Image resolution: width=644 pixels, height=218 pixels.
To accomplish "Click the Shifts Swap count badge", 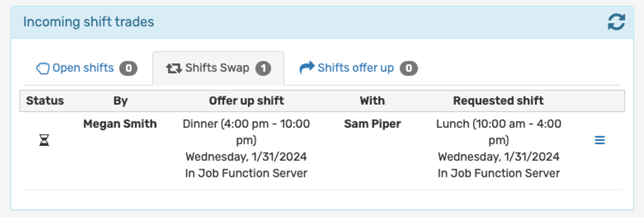I will 263,69.
